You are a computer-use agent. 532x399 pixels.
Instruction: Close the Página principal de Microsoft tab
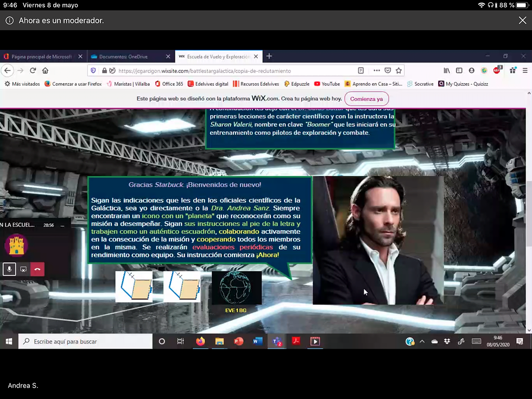tap(80, 56)
